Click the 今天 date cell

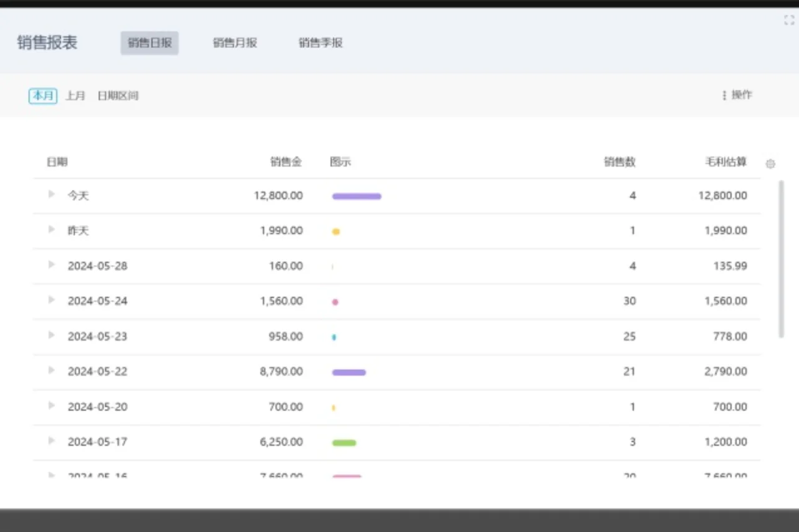(x=79, y=196)
